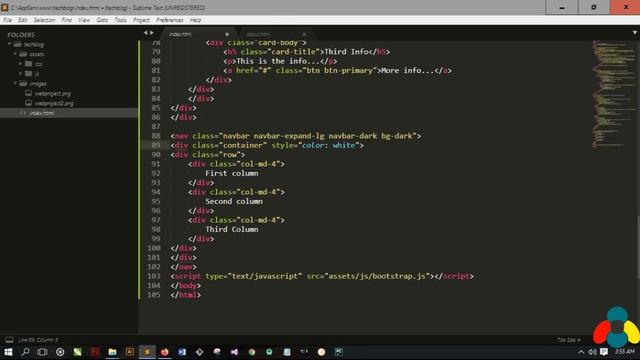Image resolution: width=640 pixels, height=360 pixels.
Task: Click the webproject.png image file icon
Action: pos(28,93)
